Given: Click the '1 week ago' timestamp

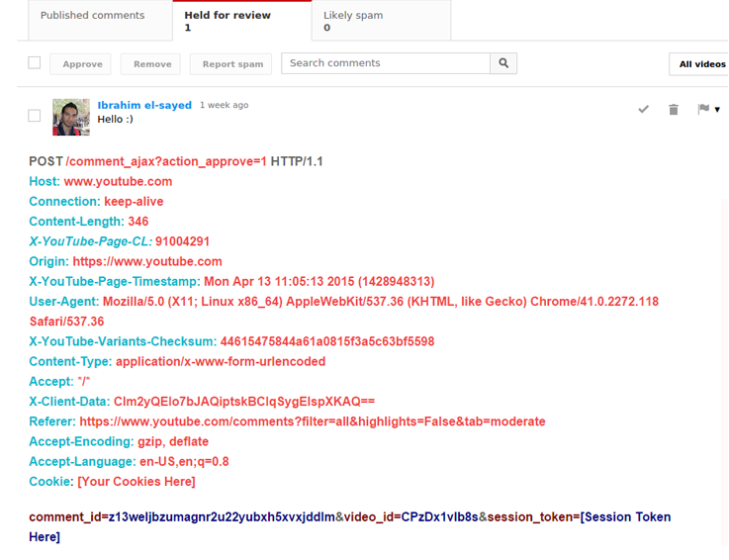Looking at the screenshot, I should (225, 105).
